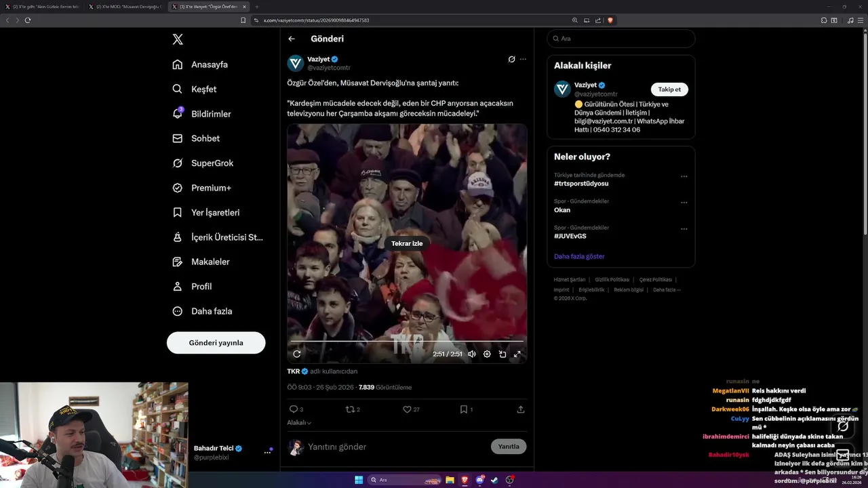Open Premium+ in sidebar
Screen dimensions: 868x488
[201, 188]
